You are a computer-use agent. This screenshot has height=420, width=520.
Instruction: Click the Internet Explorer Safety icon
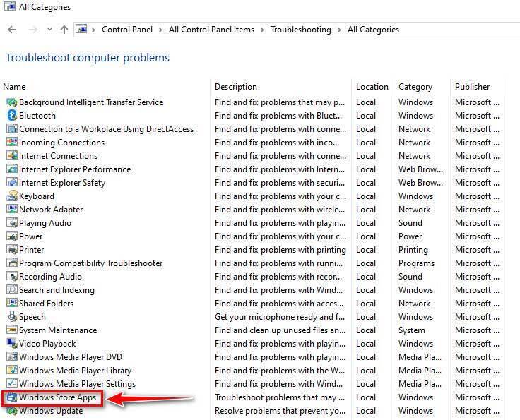(x=12, y=183)
